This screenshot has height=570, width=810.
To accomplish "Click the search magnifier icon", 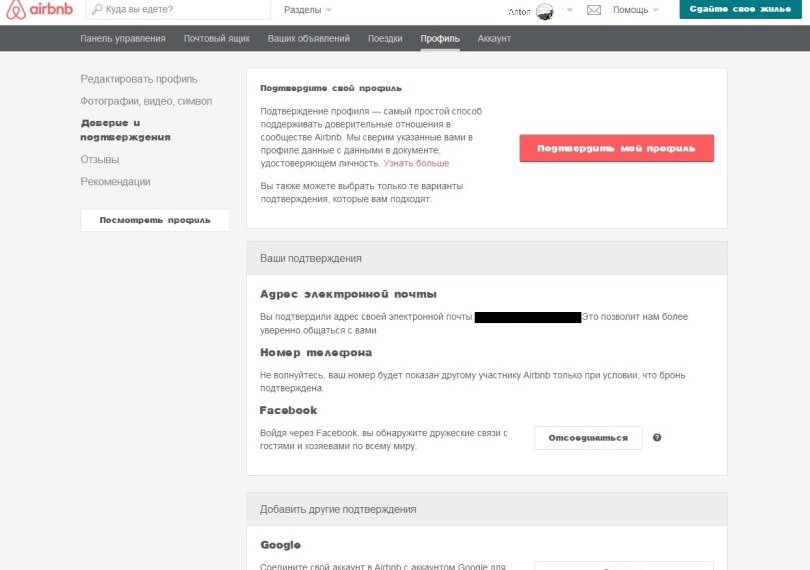I will point(97,9).
